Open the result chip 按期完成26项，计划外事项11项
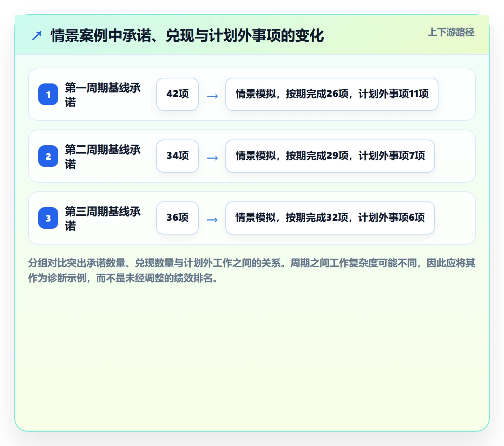This screenshot has height=446, width=504. (x=332, y=94)
